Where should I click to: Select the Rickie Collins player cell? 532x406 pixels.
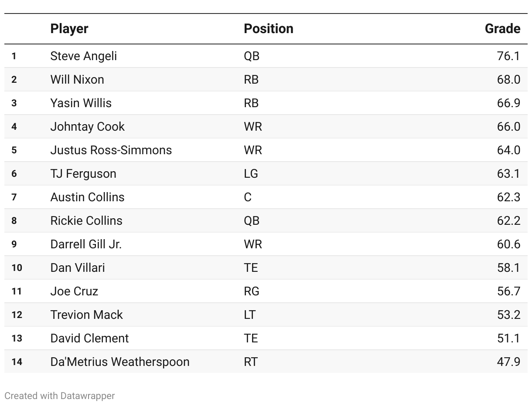(x=86, y=221)
